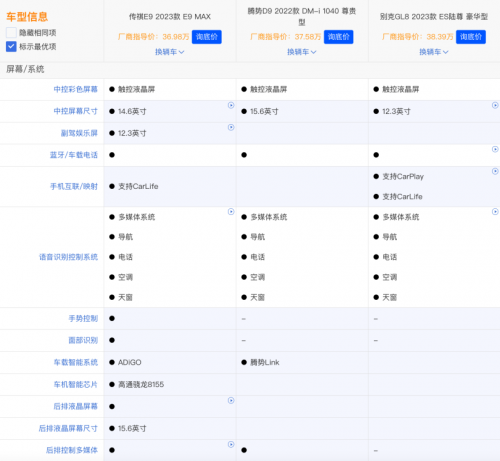
Task: Play video icon in 语音识别控制系统 row for 传祺E9
Action: pos(231,212)
